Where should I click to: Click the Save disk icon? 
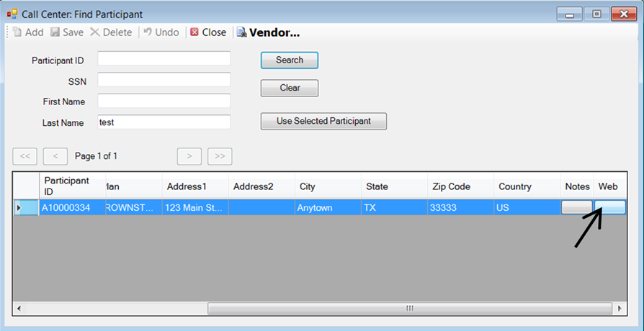point(55,32)
